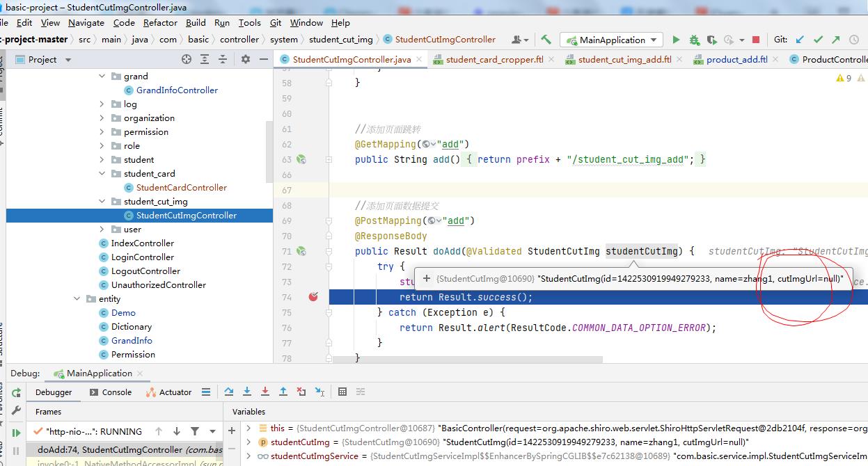This screenshot has width=868, height=466.
Task: Open the Refactor menu
Action: point(160,23)
